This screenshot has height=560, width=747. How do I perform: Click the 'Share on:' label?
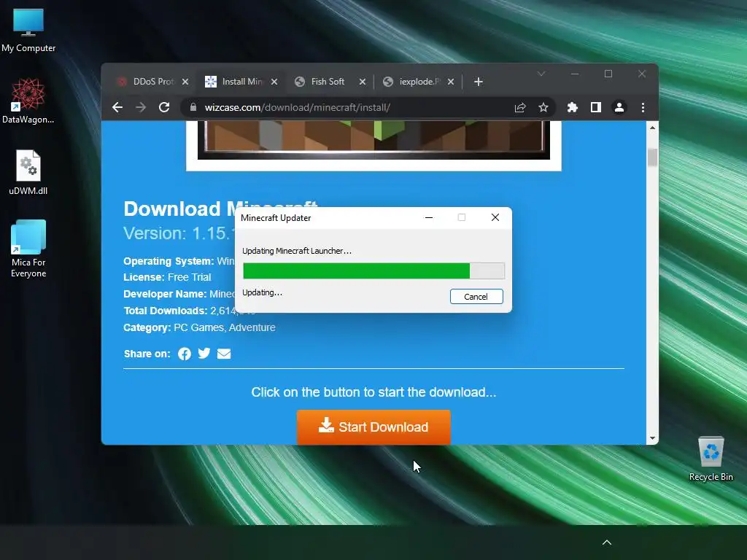(x=147, y=354)
